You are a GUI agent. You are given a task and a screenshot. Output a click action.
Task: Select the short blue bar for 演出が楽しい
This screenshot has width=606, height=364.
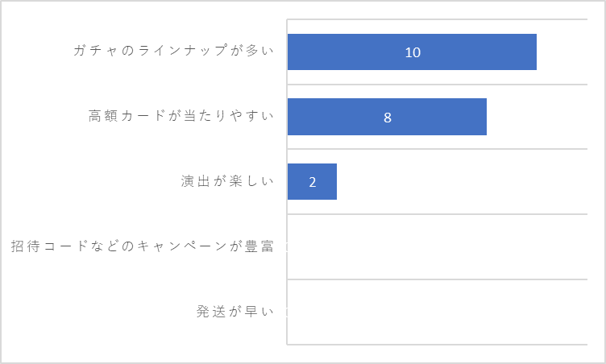pos(312,182)
